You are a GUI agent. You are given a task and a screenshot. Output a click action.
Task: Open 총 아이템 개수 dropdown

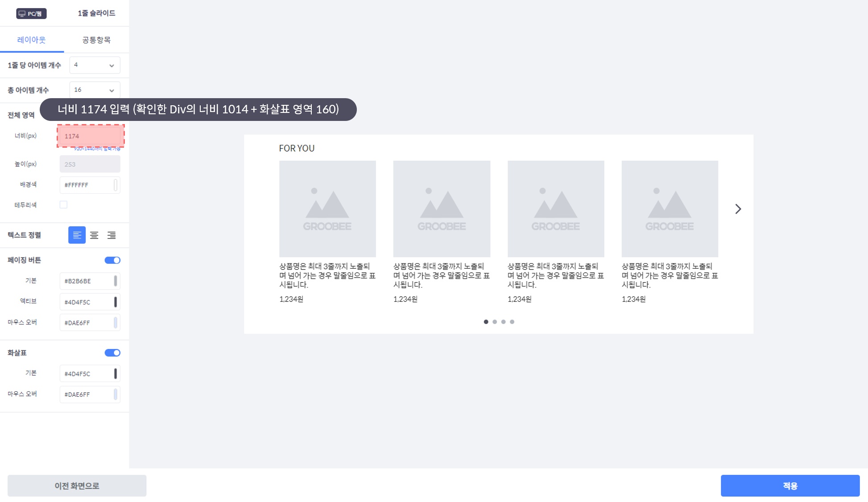[x=95, y=90]
